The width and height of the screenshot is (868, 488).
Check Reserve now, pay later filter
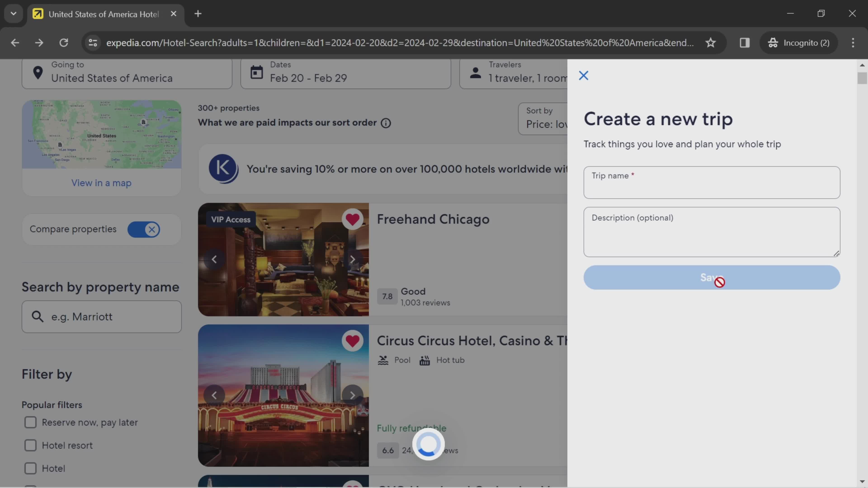tap(30, 422)
